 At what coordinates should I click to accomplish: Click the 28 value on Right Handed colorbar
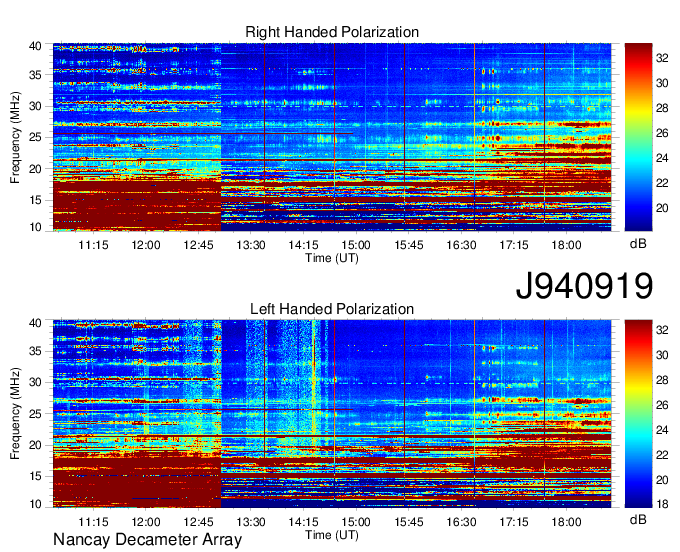tap(662, 108)
